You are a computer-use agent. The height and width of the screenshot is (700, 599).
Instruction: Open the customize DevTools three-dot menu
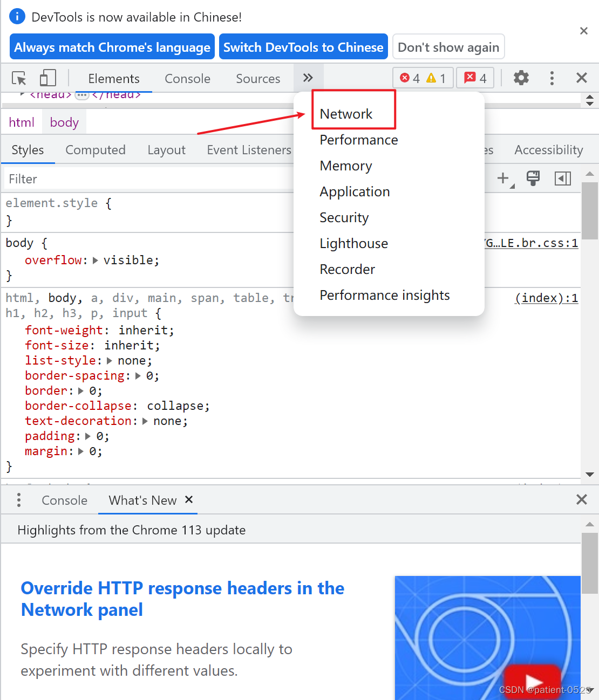(552, 78)
